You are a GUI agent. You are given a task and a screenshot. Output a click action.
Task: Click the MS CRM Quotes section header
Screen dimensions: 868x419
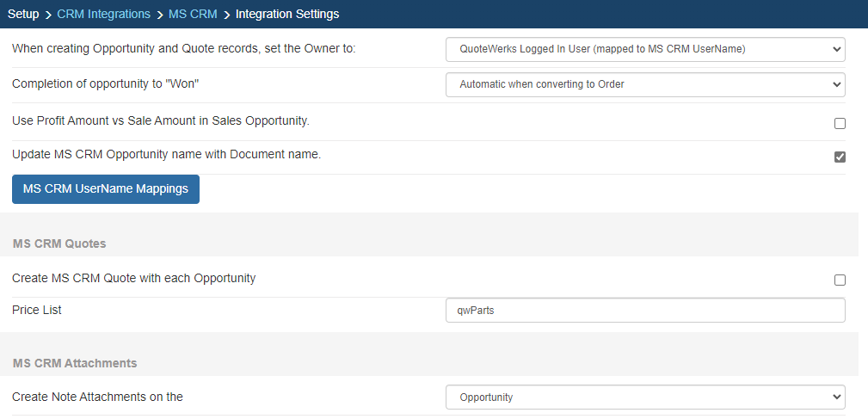(59, 244)
